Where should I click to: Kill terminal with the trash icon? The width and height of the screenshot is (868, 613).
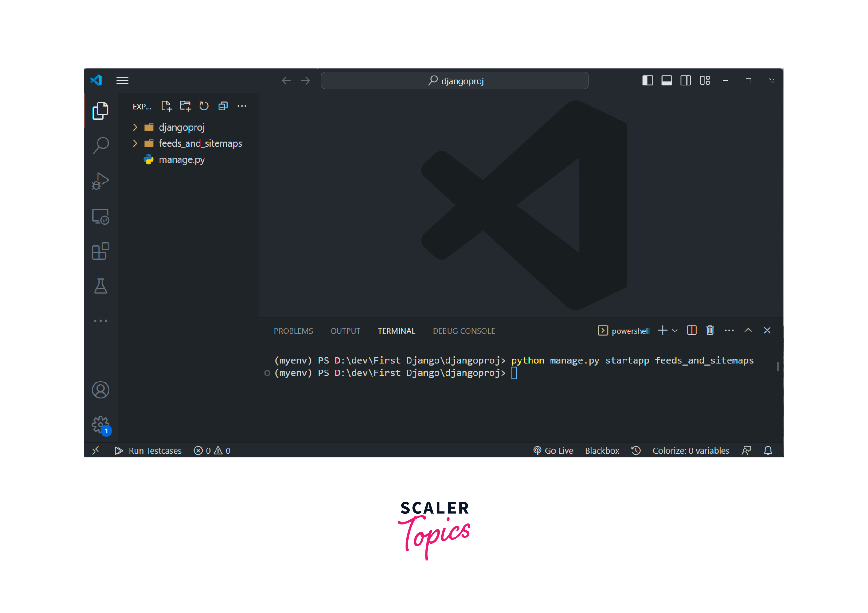710,330
